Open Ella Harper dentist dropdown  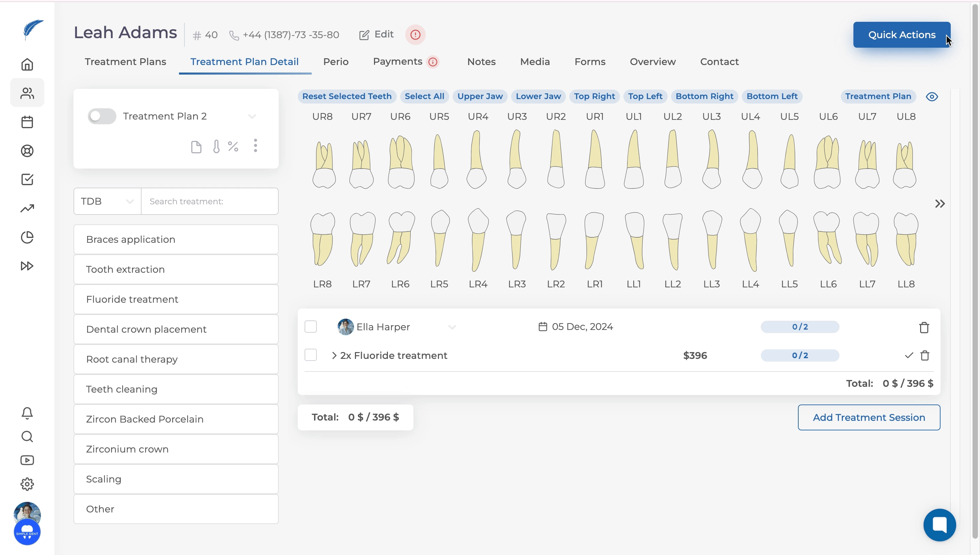(x=452, y=327)
